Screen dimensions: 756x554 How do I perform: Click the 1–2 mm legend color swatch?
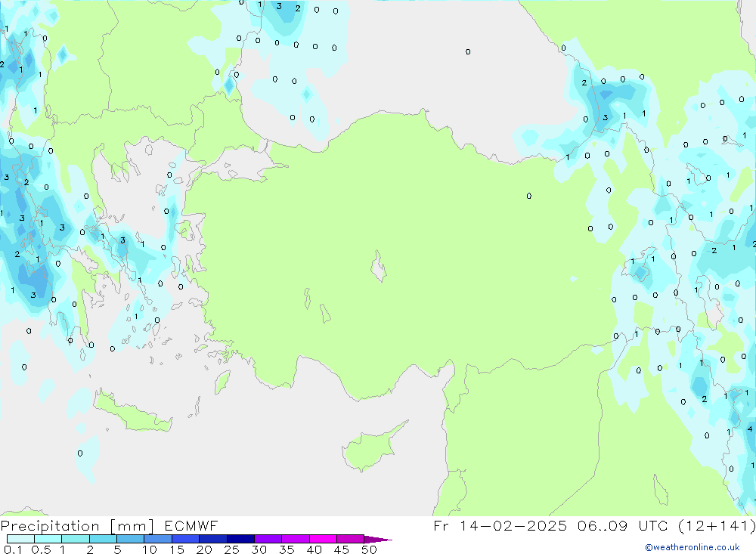pyautogui.click(x=75, y=539)
